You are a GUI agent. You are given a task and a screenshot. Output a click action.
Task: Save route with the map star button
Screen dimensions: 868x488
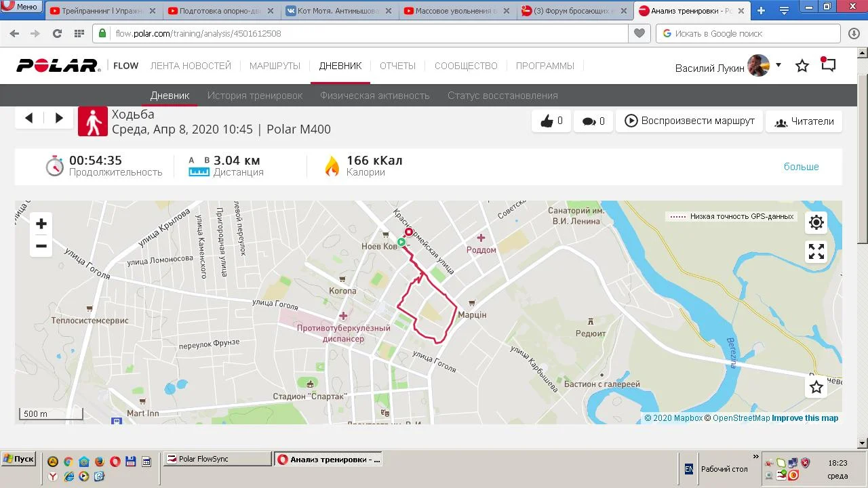click(x=816, y=387)
